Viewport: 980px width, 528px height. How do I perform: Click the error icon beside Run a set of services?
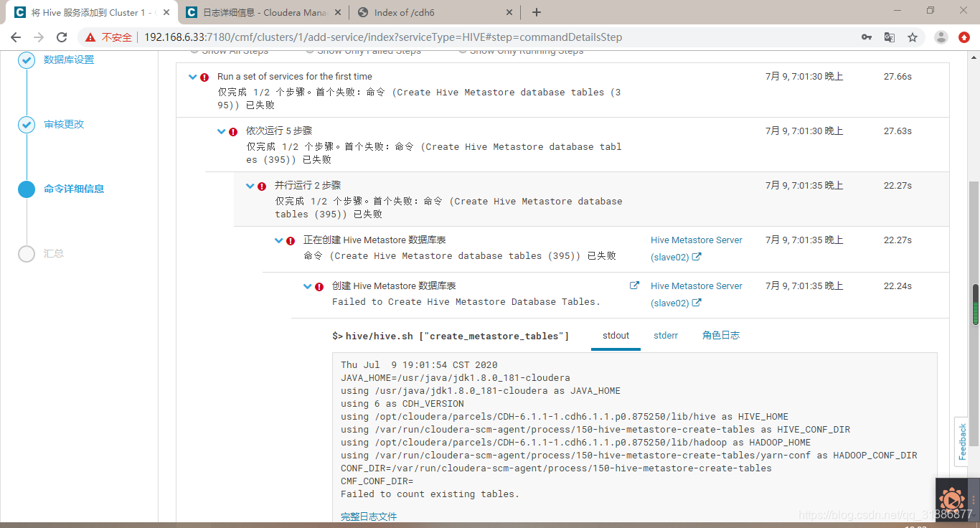click(205, 76)
